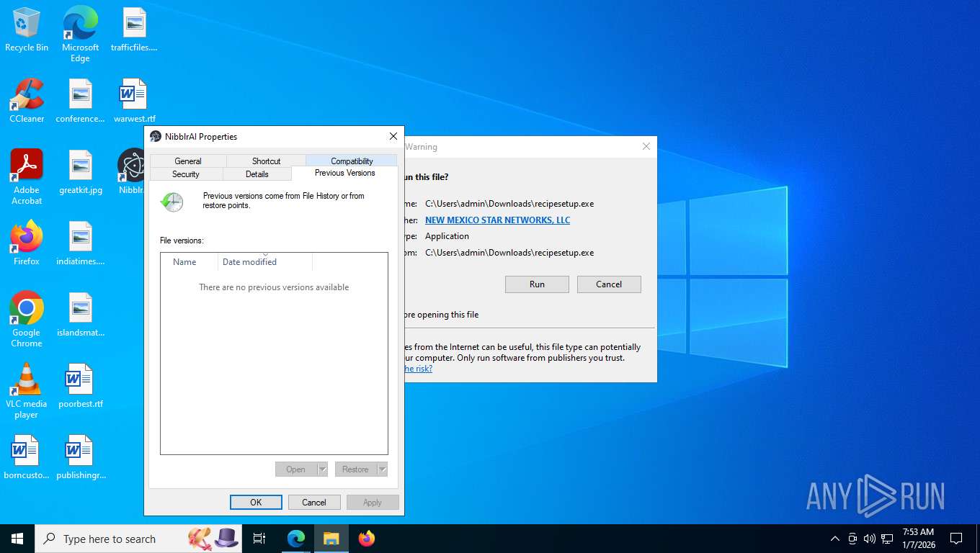Click Run in the Security Warning dialog

(537, 284)
